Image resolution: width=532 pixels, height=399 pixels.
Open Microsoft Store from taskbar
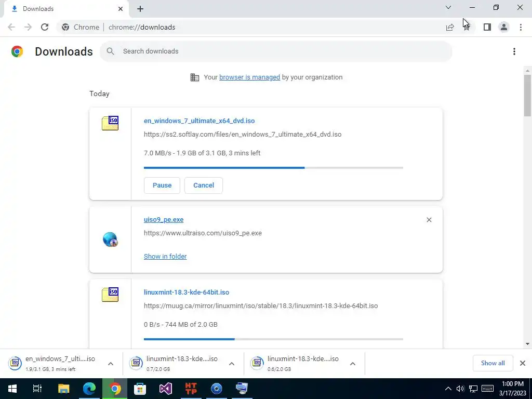click(x=140, y=389)
